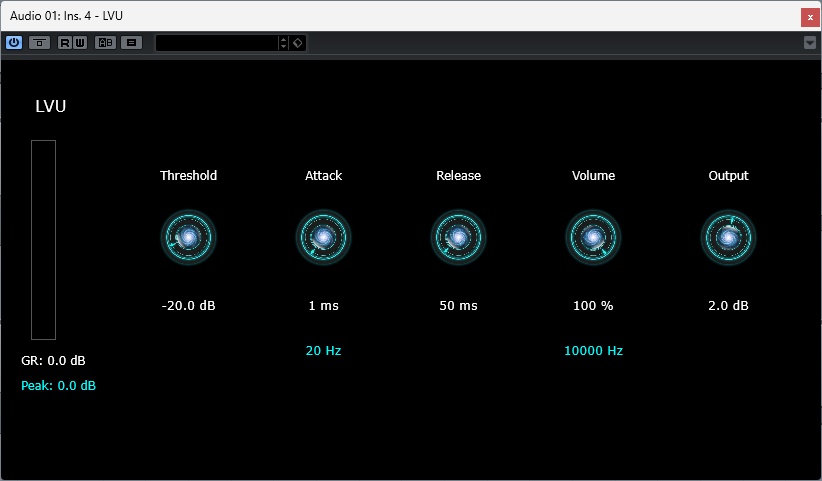Close the LVU plugin window
The image size is (822, 481).
(x=810, y=17)
